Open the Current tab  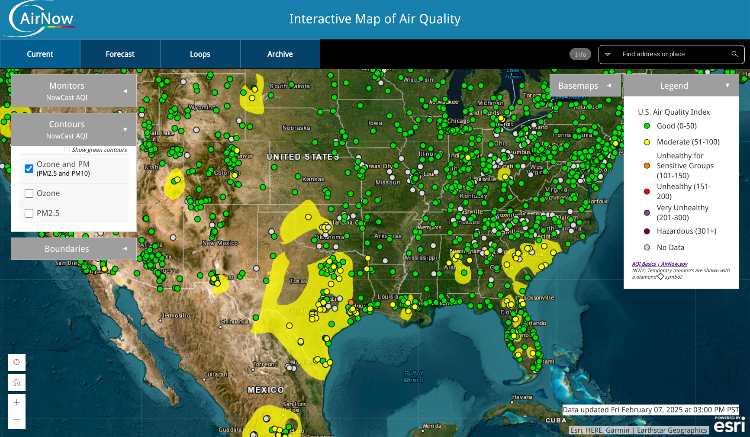pyautogui.click(x=40, y=54)
